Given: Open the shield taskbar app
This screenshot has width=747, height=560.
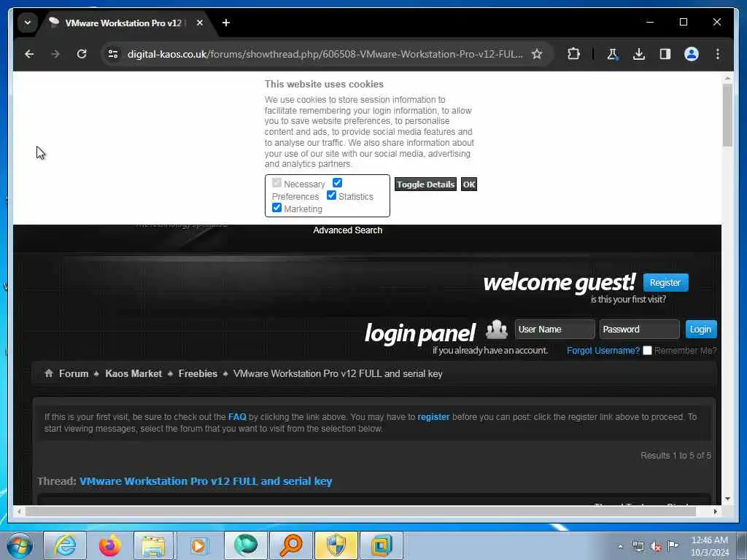Looking at the screenshot, I should click(336, 545).
